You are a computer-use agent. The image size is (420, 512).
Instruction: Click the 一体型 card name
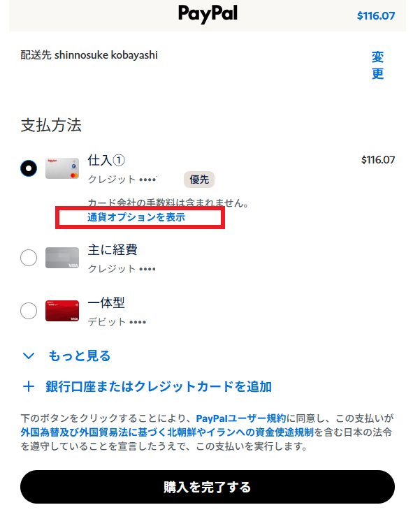tap(106, 303)
